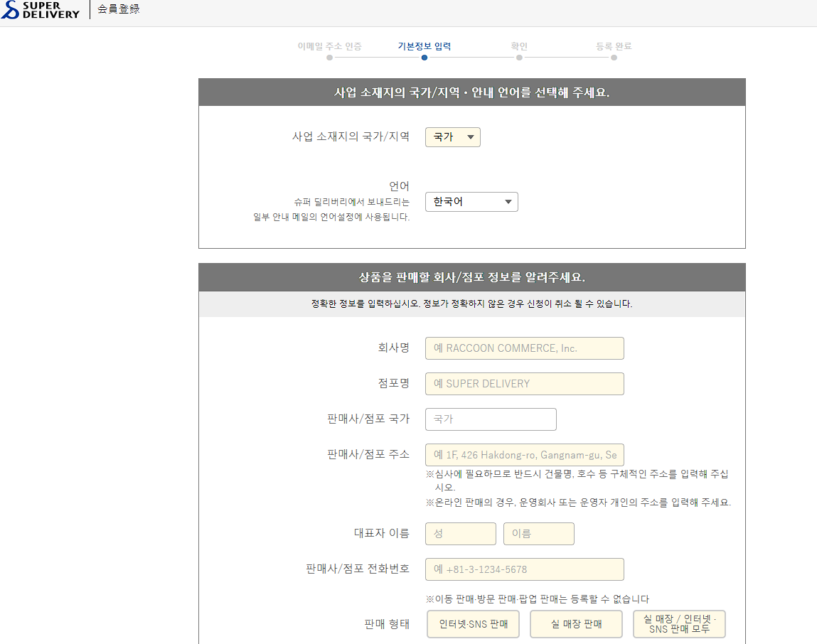Click the 언어 label

(x=399, y=186)
